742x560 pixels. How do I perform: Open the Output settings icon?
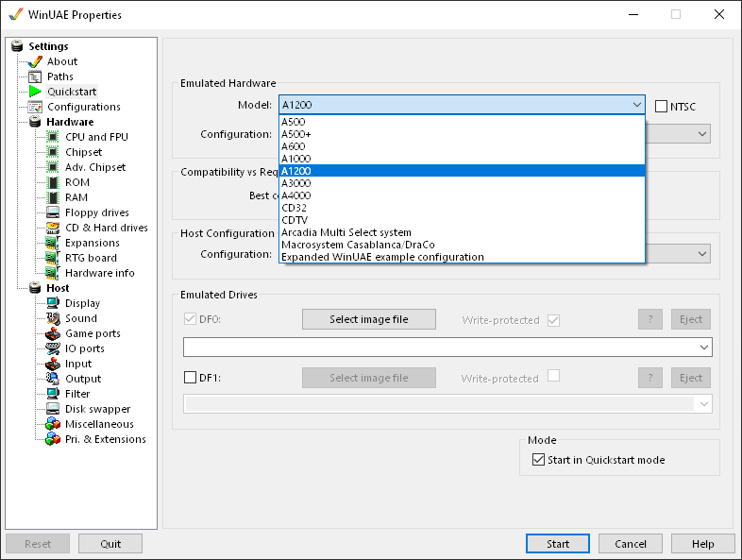point(53,379)
